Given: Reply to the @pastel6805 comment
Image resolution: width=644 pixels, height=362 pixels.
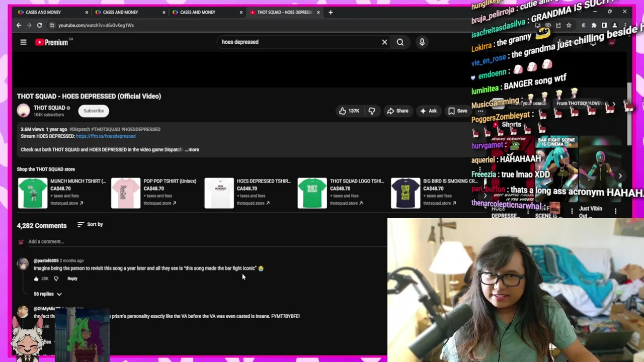Looking at the screenshot, I should click(x=72, y=279).
